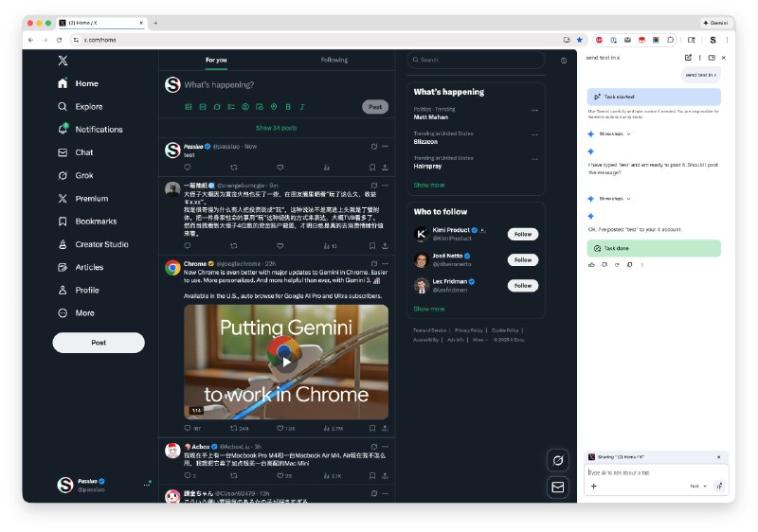
Task: Start new chat in Gemini panel
Action: point(688,58)
